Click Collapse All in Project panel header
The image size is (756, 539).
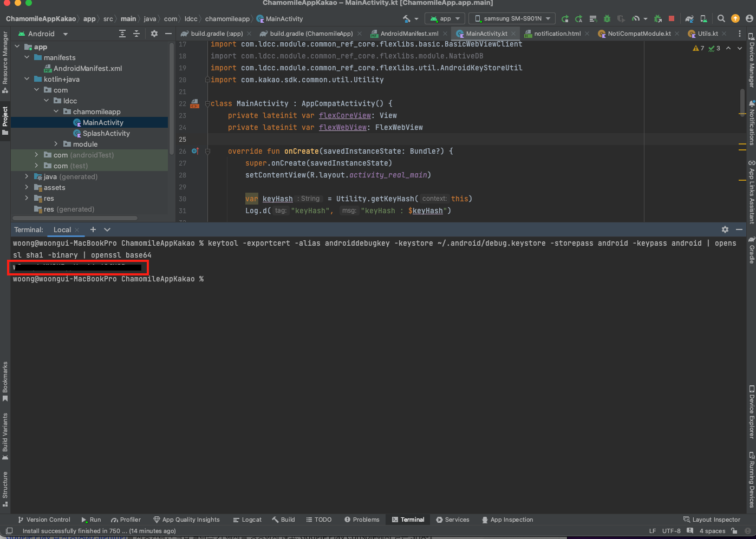(136, 34)
